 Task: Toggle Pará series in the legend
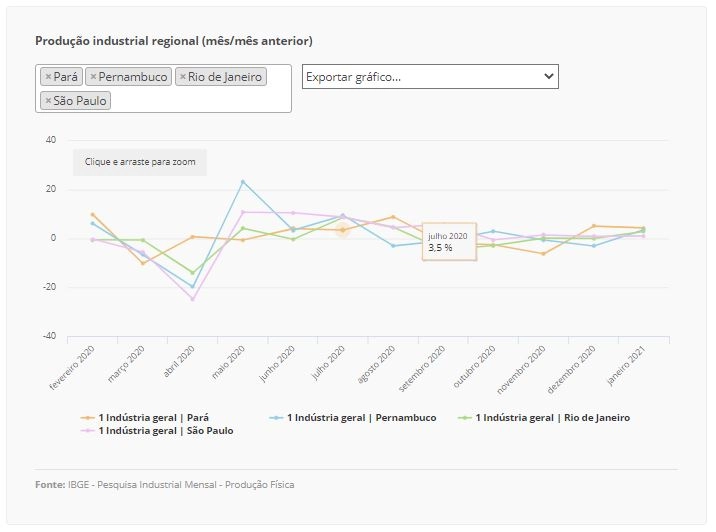[153, 417]
